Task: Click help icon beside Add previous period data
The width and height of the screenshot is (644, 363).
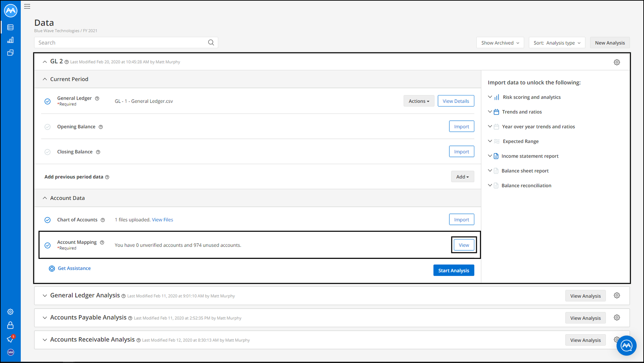Action: [x=107, y=177]
